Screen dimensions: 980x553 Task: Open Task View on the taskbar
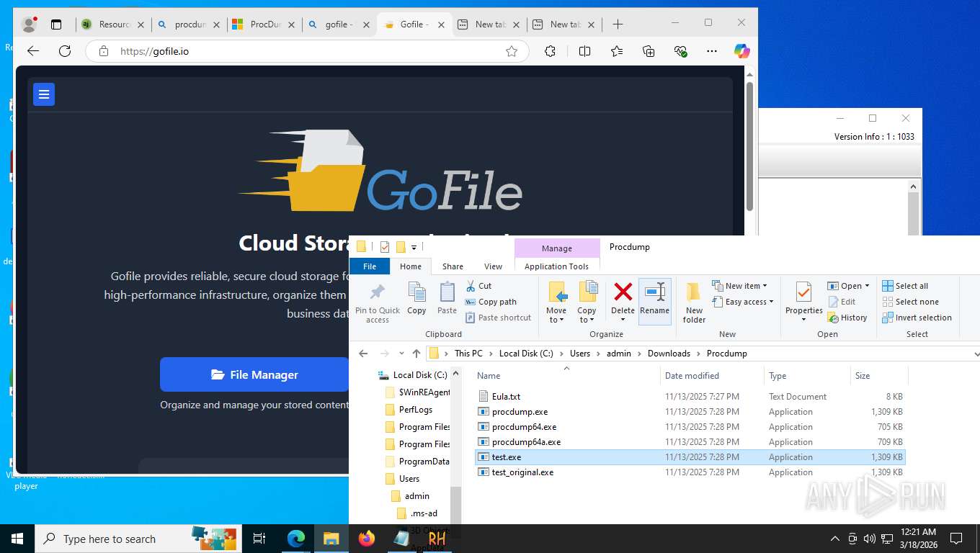[x=259, y=539]
